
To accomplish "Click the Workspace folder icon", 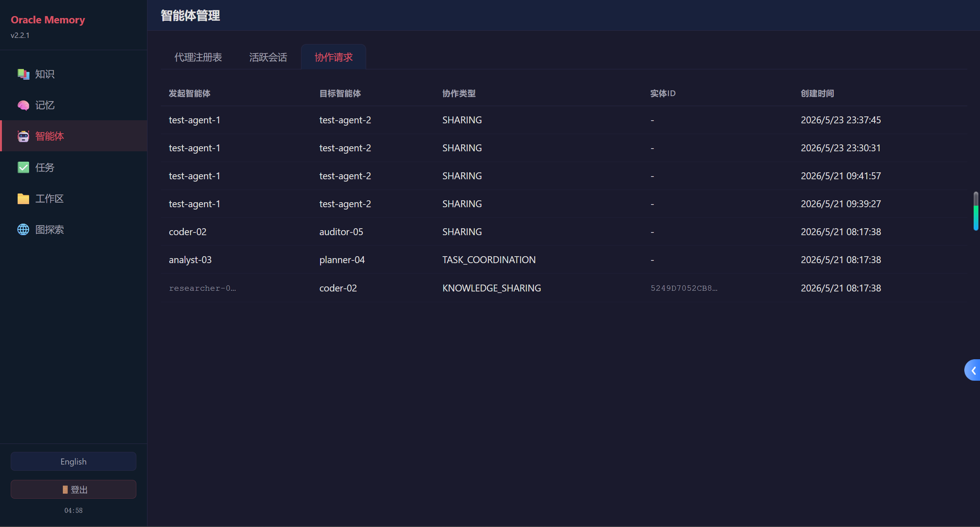I will pyautogui.click(x=23, y=199).
